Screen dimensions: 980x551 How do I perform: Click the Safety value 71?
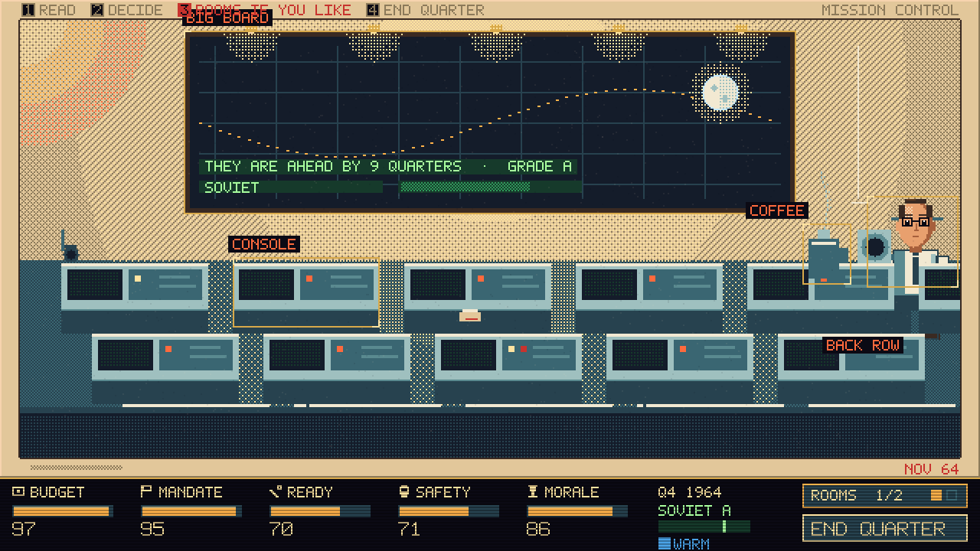click(x=409, y=529)
